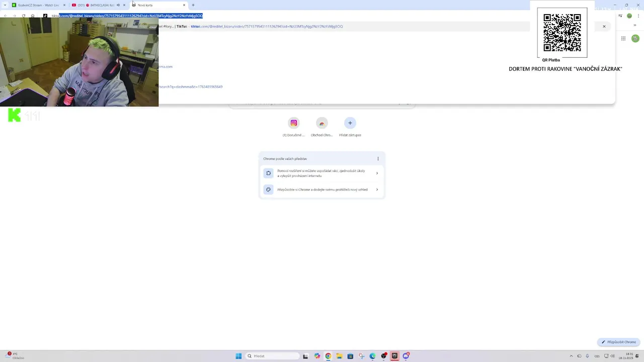Image resolution: width=644 pixels, height=362 pixels.
Task: Expand arrow for the extensions suggestion
Action: click(x=377, y=173)
